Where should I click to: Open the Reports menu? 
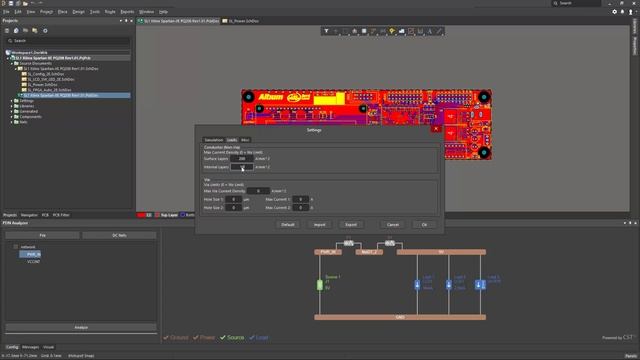[127, 12]
